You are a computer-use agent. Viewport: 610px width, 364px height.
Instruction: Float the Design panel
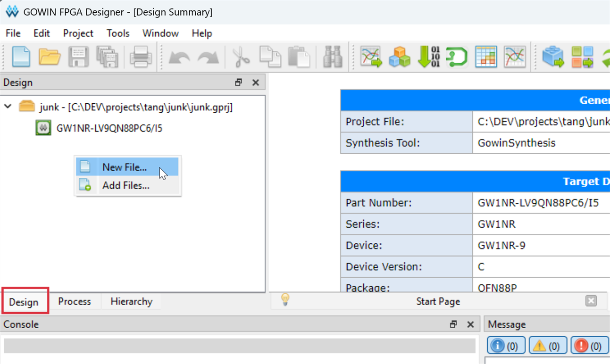239,83
